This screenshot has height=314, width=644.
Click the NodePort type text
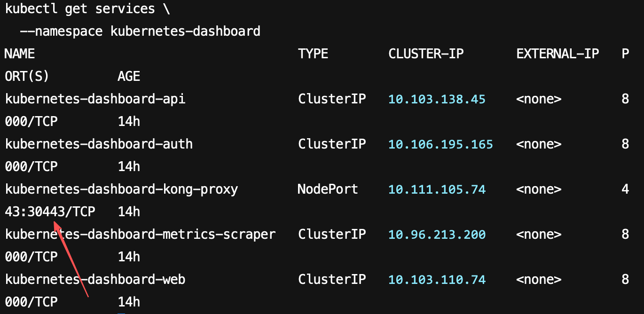click(328, 189)
